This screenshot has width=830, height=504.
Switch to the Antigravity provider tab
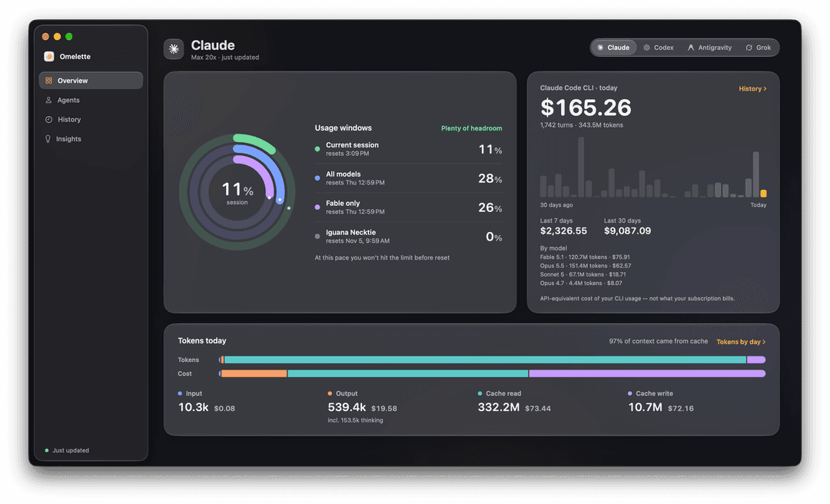(x=709, y=48)
